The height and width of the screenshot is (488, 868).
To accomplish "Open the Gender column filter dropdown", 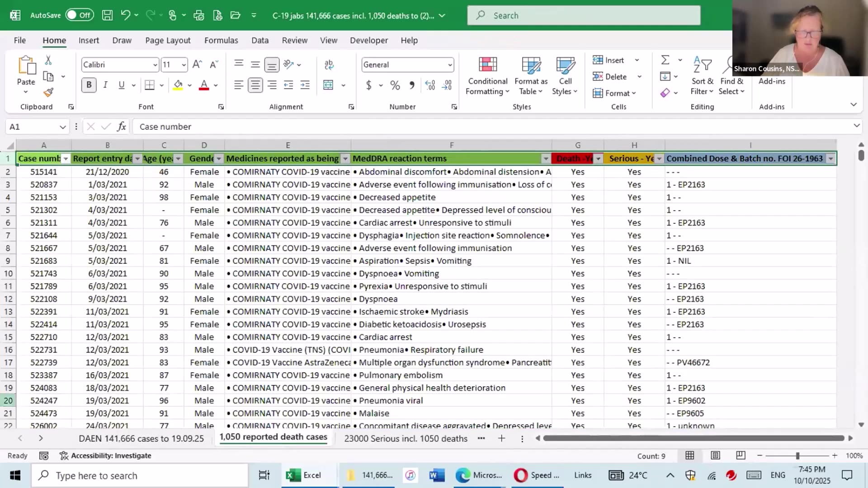I will pyautogui.click(x=219, y=159).
